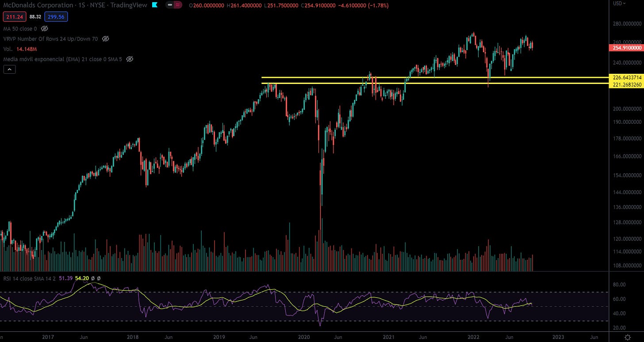The image size is (644, 342).
Task: Click the 2021 label on time axis
Action: tap(388, 337)
